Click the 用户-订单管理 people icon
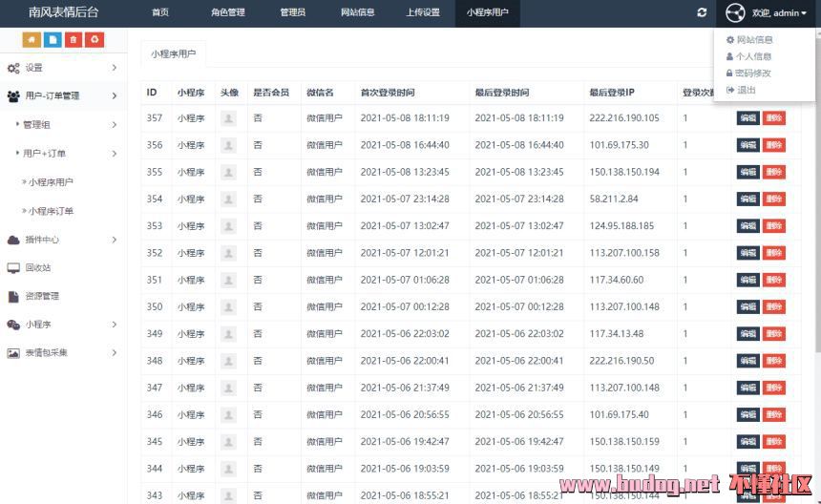This screenshot has height=504, width=821. click(x=13, y=95)
